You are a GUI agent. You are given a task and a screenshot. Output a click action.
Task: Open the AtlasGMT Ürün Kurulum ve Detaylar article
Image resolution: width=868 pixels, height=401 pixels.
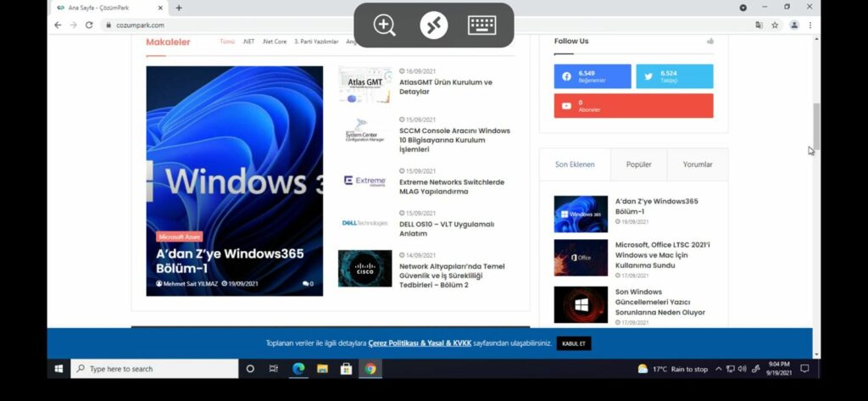coord(446,87)
